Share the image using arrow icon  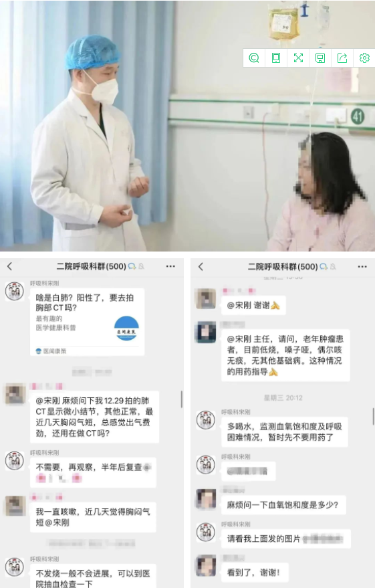[342, 58]
